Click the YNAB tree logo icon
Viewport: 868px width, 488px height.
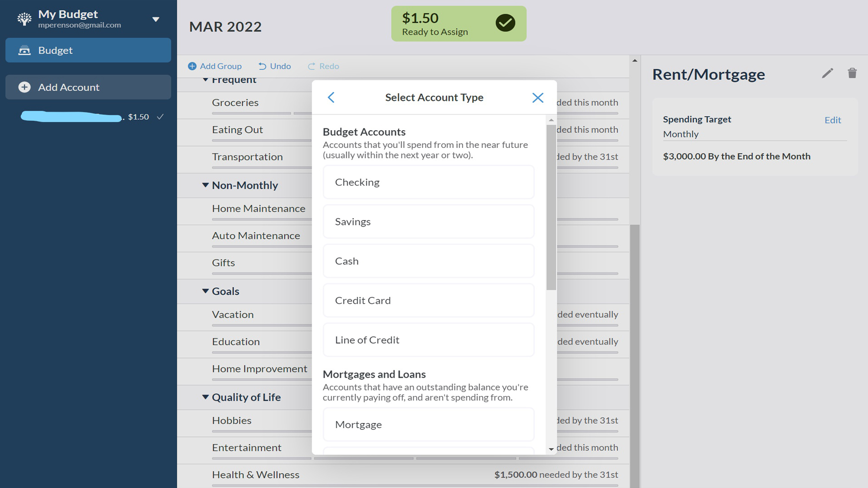point(24,19)
